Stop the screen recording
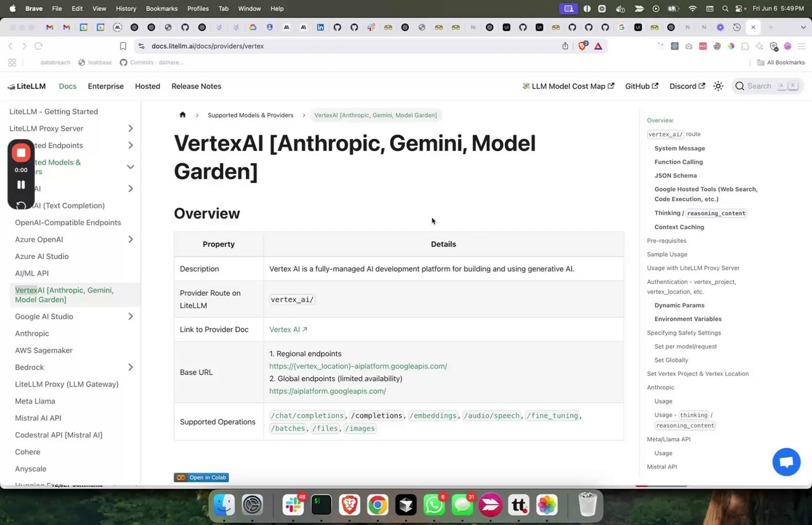Screen dimensions: 812x525 coord(21,153)
